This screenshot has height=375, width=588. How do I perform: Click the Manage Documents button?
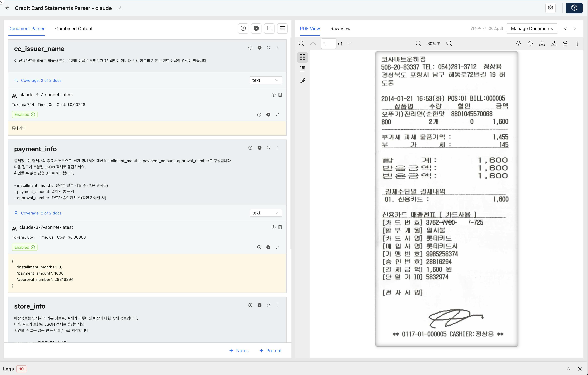pos(532,29)
